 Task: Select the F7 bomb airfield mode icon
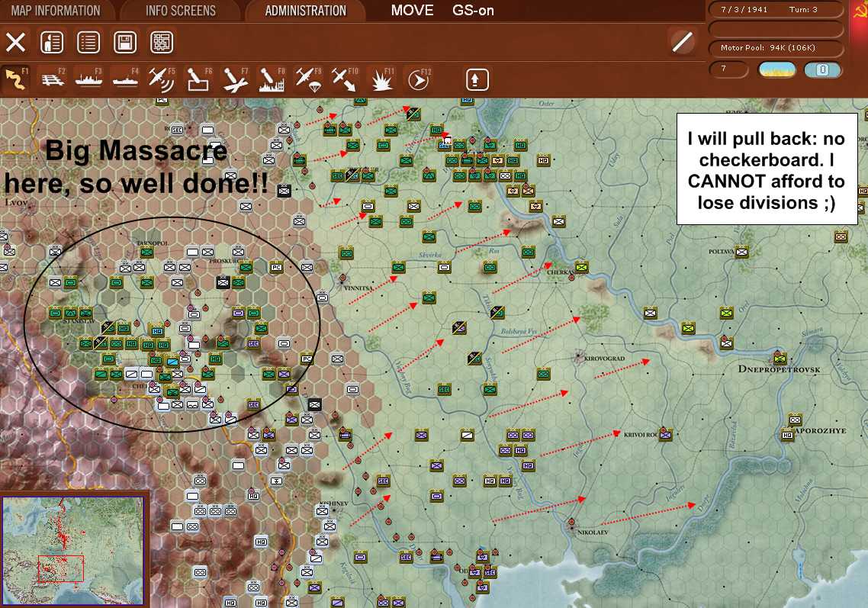pos(235,79)
